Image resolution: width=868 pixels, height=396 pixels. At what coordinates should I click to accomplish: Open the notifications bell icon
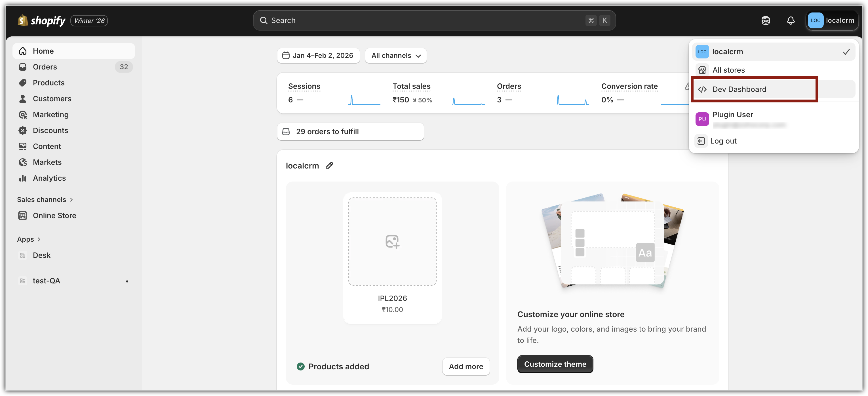791,20
